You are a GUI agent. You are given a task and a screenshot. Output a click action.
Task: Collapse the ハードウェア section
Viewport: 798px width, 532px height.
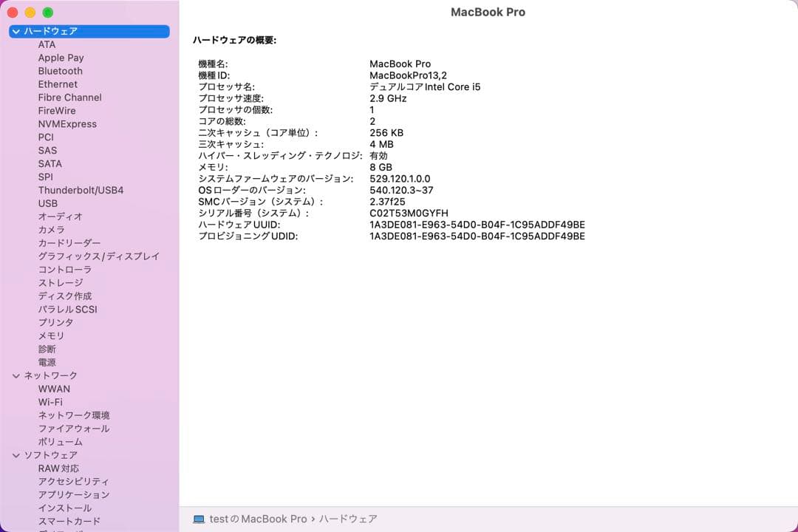click(x=15, y=31)
